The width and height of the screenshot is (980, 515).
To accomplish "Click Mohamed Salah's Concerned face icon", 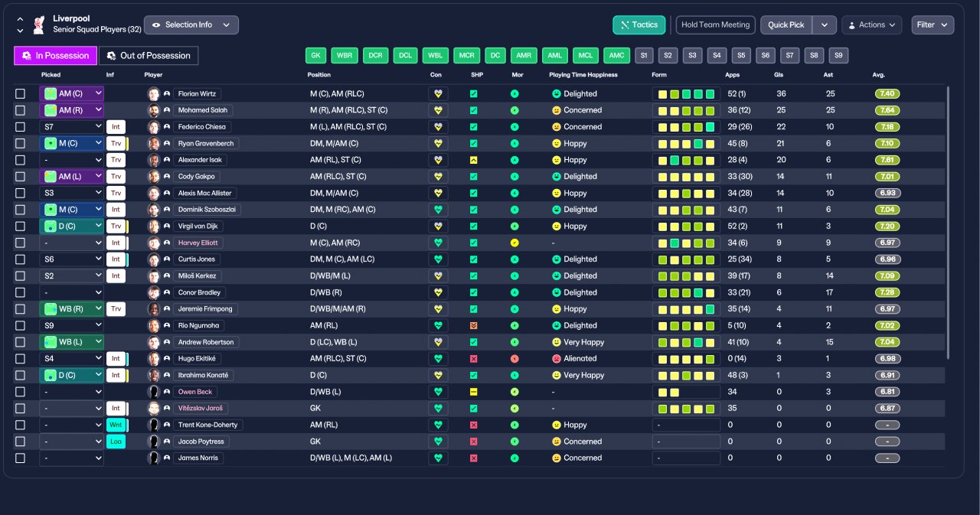I will [x=556, y=110].
